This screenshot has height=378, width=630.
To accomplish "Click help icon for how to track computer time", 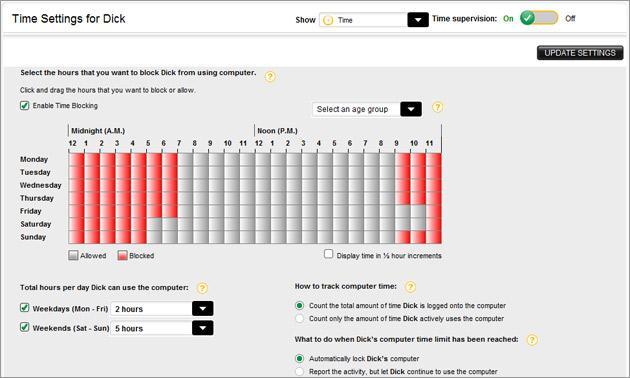I will pos(410,287).
